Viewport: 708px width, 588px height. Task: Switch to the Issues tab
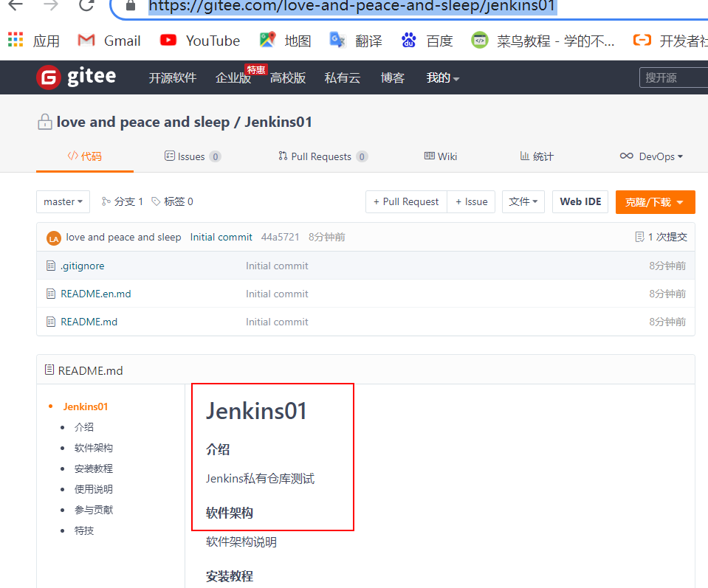click(192, 156)
